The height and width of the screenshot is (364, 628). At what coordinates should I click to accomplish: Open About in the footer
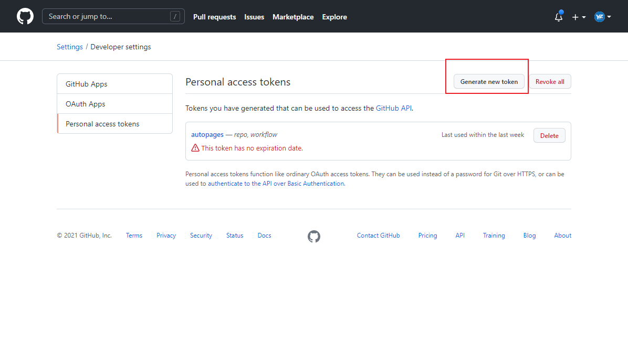563,235
